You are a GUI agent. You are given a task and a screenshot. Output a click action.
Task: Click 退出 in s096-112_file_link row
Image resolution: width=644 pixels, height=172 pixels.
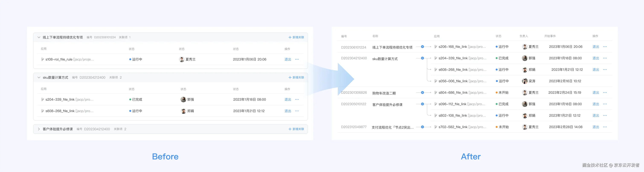(x=596, y=104)
